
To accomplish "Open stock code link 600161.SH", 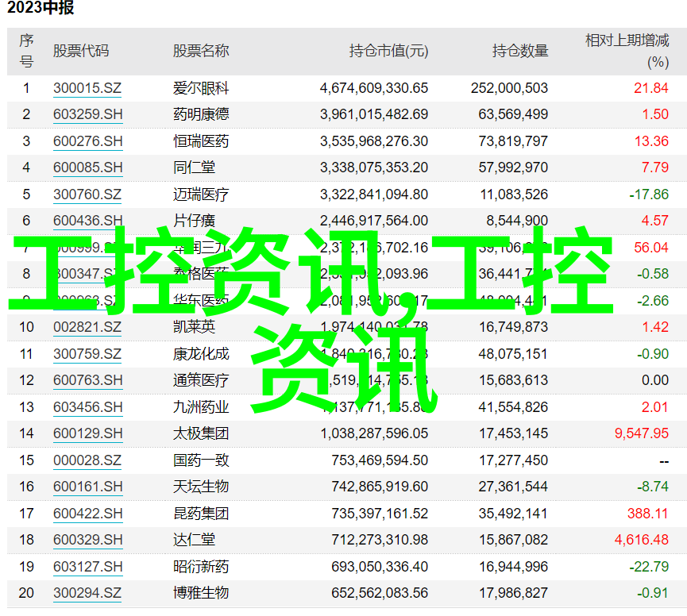I will [87, 487].
